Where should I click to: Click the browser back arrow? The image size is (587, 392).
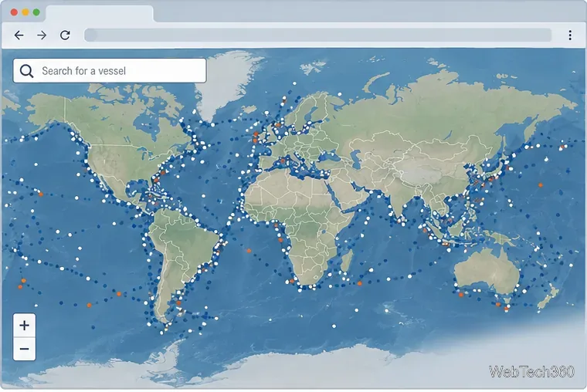[x=19, y=35]
